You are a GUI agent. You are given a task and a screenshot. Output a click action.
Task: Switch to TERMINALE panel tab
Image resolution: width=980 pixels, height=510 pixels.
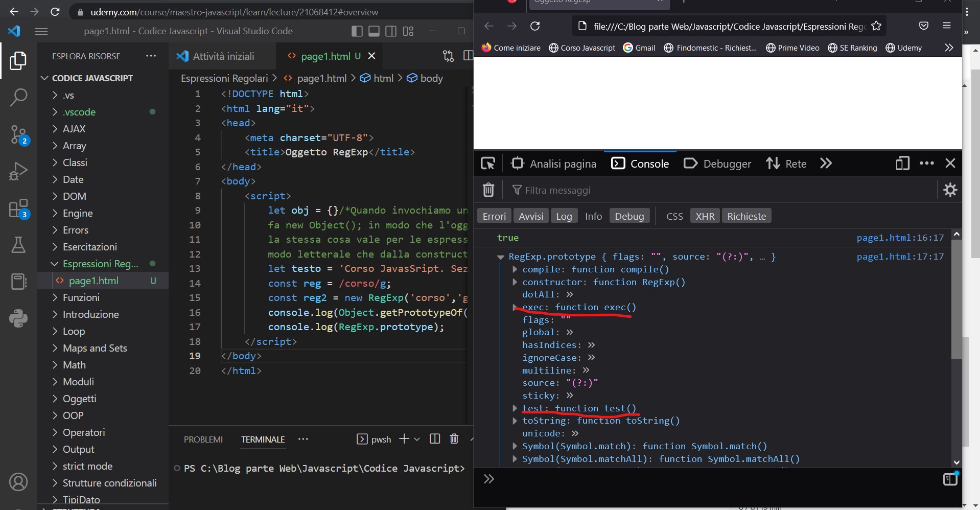tap(263, 439)
